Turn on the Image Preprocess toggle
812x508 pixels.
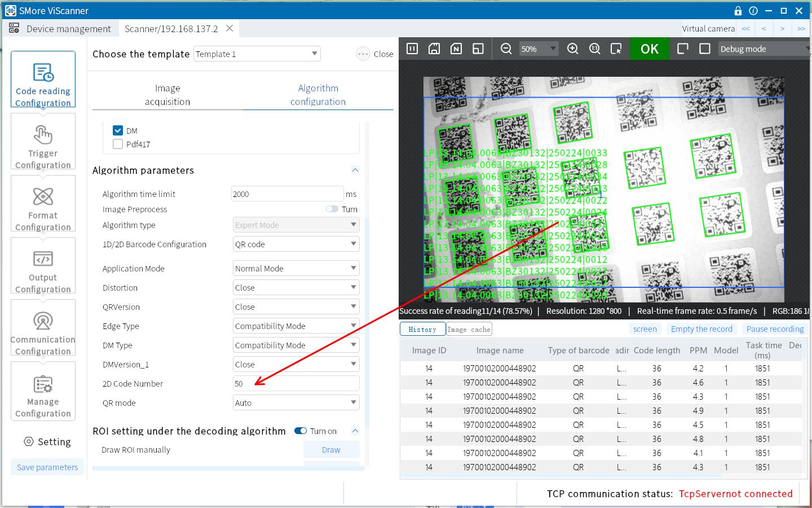tap(332, 209)
